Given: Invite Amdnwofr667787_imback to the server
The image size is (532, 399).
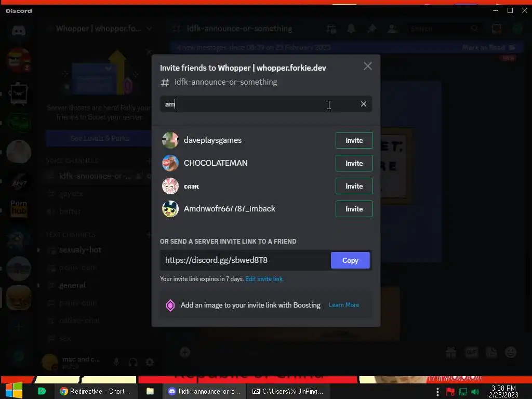Looking at the screenshot, I should [354, 209].
